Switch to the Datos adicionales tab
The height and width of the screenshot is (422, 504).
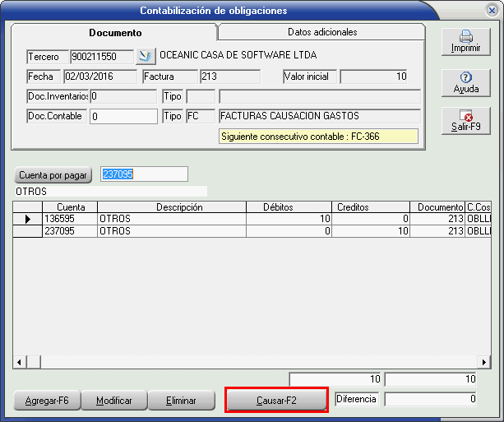tap(321, 32)
